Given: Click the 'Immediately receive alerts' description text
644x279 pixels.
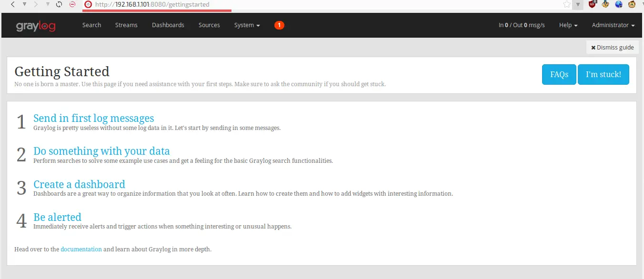Looking at the screenshot, I should tap(162, 226).
